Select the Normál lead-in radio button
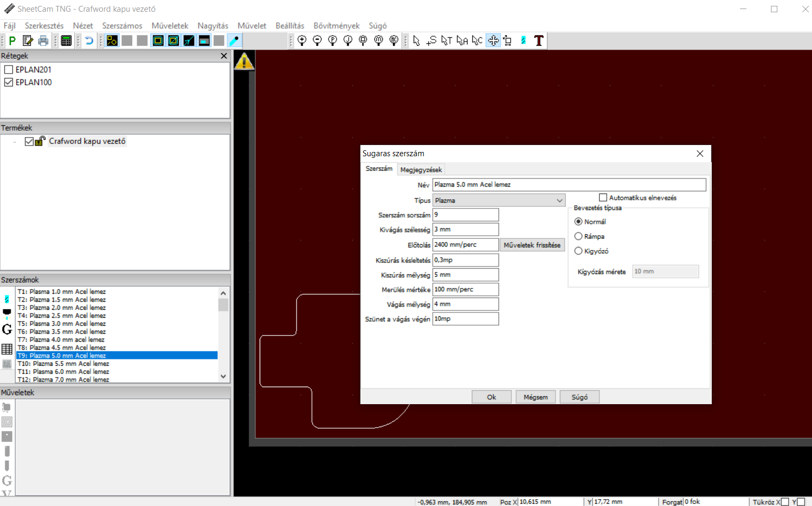 (578, 221)
